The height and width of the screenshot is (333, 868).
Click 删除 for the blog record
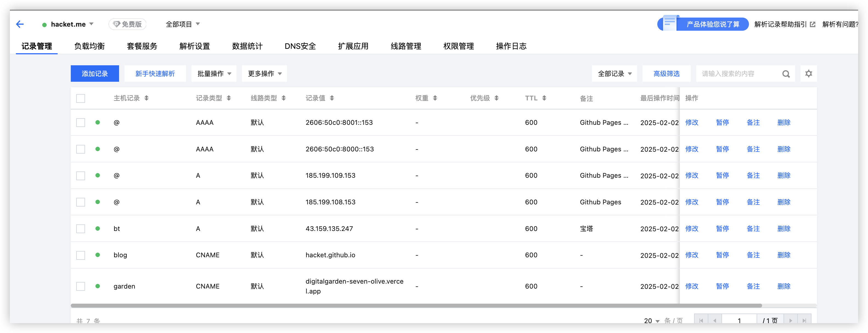click(x=784, y=255)
